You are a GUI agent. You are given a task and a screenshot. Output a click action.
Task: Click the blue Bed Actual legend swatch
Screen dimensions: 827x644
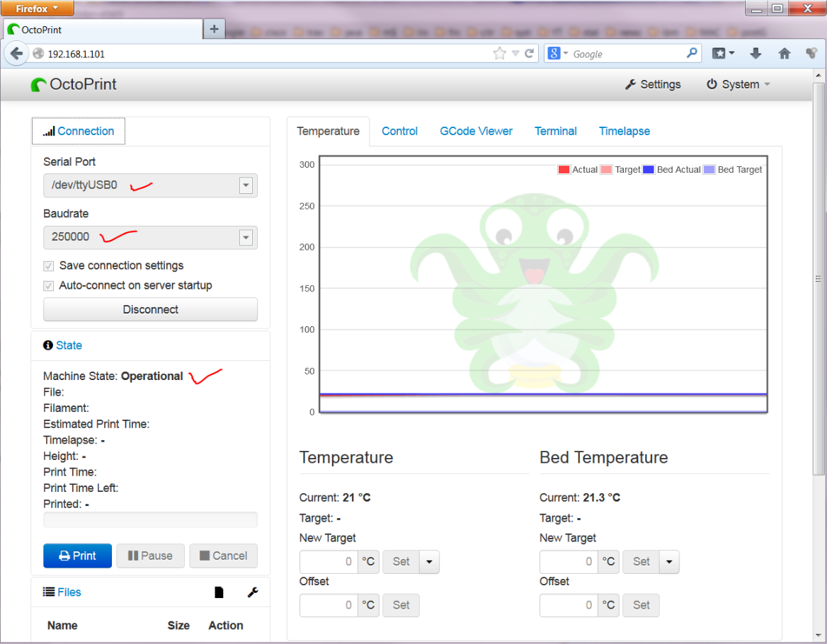coord(648,170)
